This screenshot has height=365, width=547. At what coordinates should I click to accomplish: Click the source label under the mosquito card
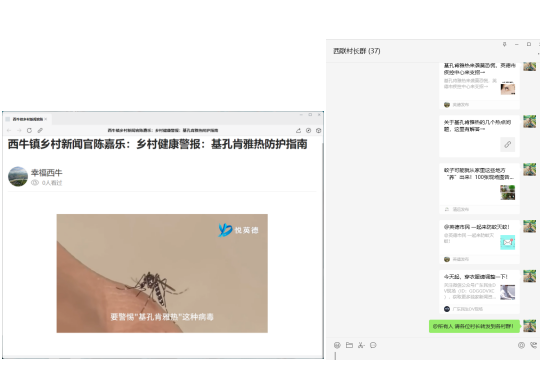tap(457, 209)
